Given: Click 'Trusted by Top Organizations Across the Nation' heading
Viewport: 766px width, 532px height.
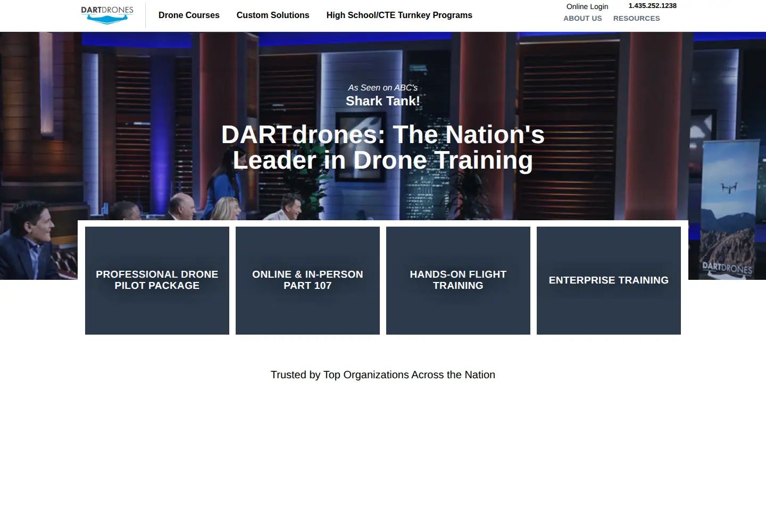Looking at the screenshot, I should pos(383,375).
